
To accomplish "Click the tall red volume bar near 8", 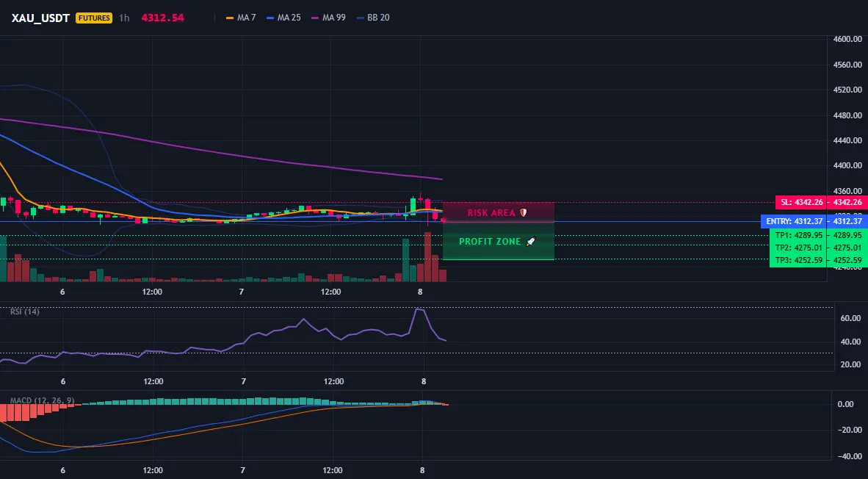I will tap(427, 257).
